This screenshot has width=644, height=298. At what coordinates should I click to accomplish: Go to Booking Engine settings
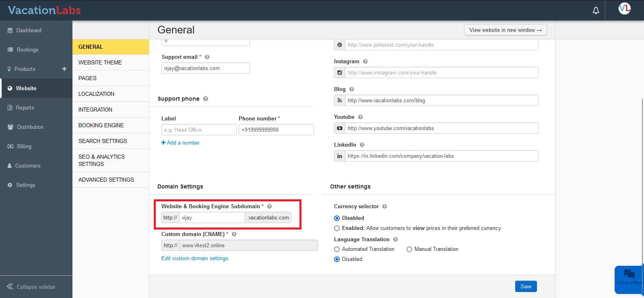pos(101,125)
